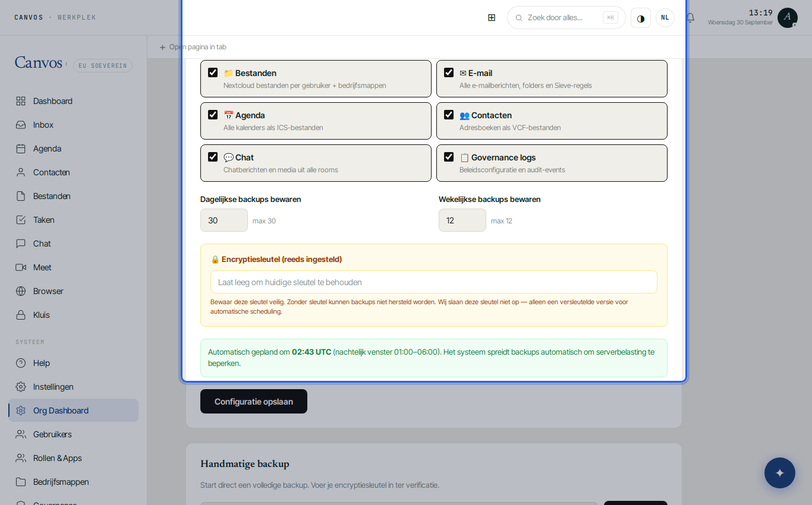812x505 pixels.
Task: Uncheck the Bestanden backup checkbox
Action: pos(213,72)
